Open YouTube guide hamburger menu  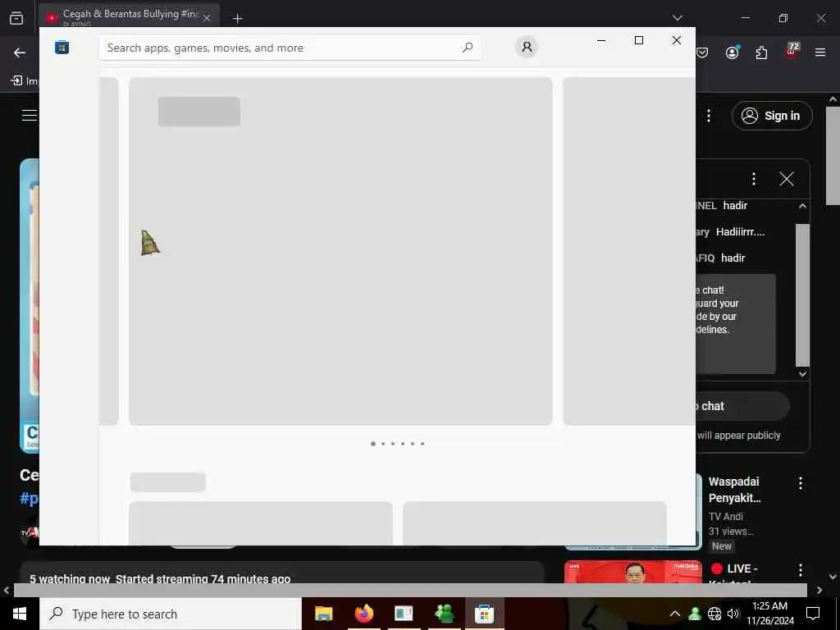(x=30, y=115)
